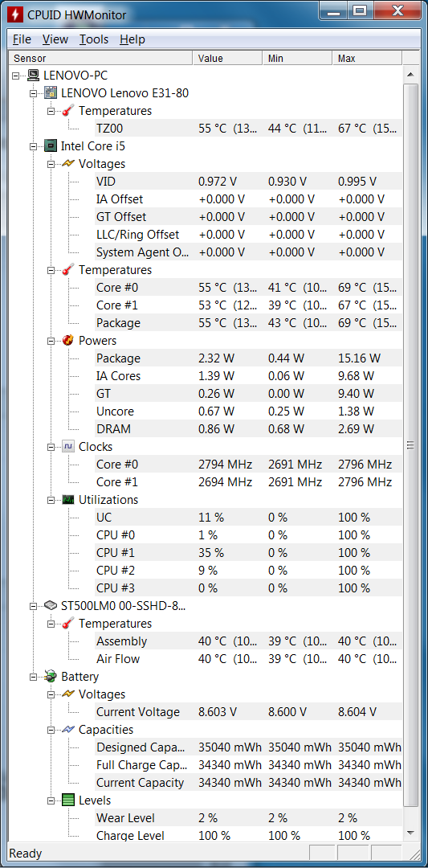Collapse the Powers section
This screenshot has height=868, width=428.
point(51,341)
